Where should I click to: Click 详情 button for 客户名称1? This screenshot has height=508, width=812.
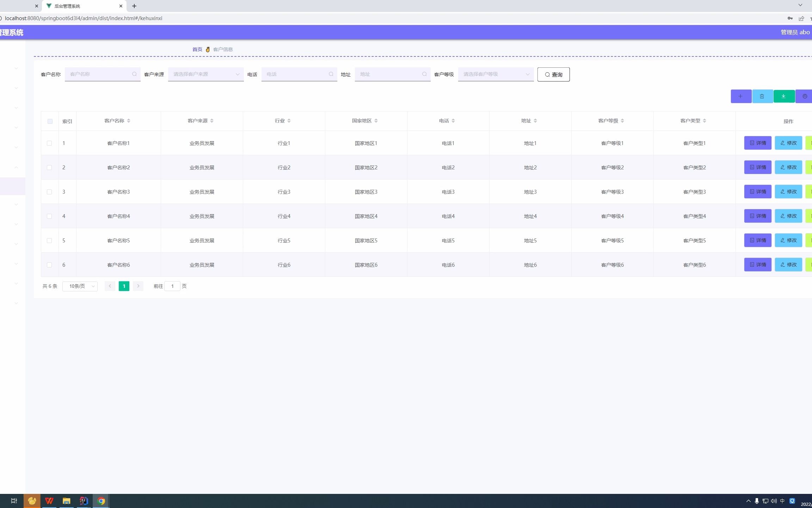point(757,143)
